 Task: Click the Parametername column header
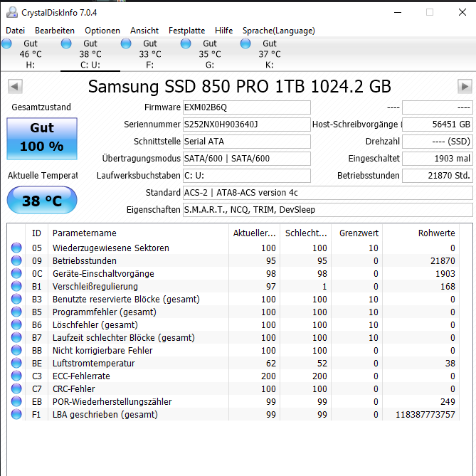click(x=138, y=233)
